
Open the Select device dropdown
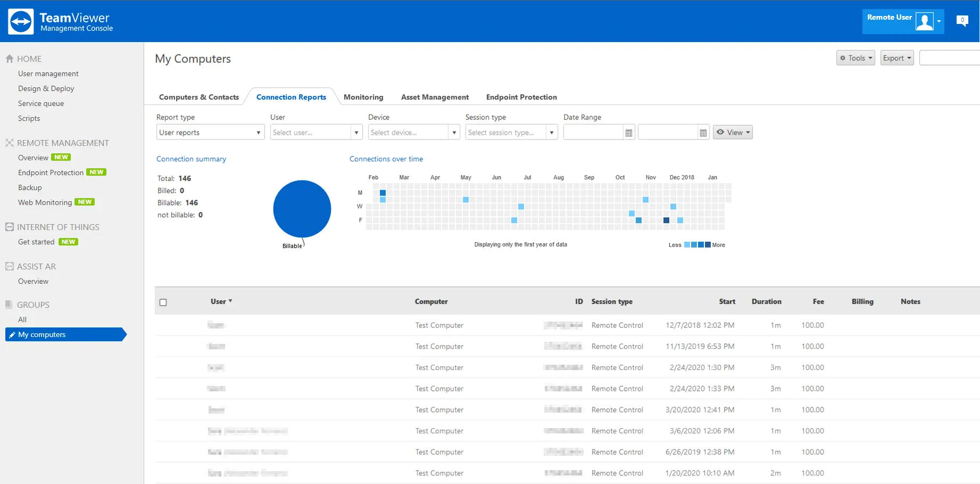click(x=414, y=132)
